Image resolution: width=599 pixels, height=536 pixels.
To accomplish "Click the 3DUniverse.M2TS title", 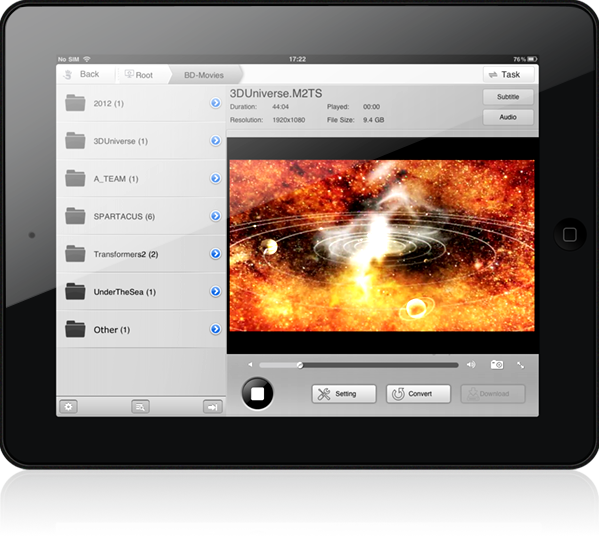I will (x=276, y=94).
